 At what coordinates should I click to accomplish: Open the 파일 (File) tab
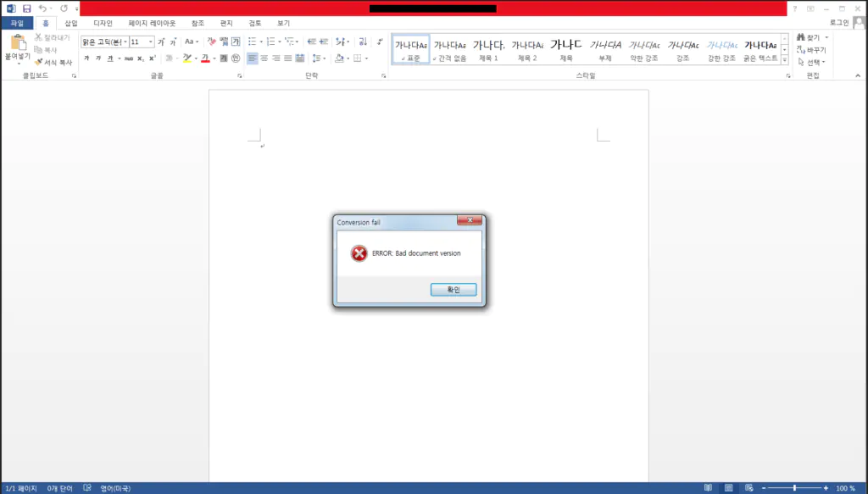tap(17, 24)
